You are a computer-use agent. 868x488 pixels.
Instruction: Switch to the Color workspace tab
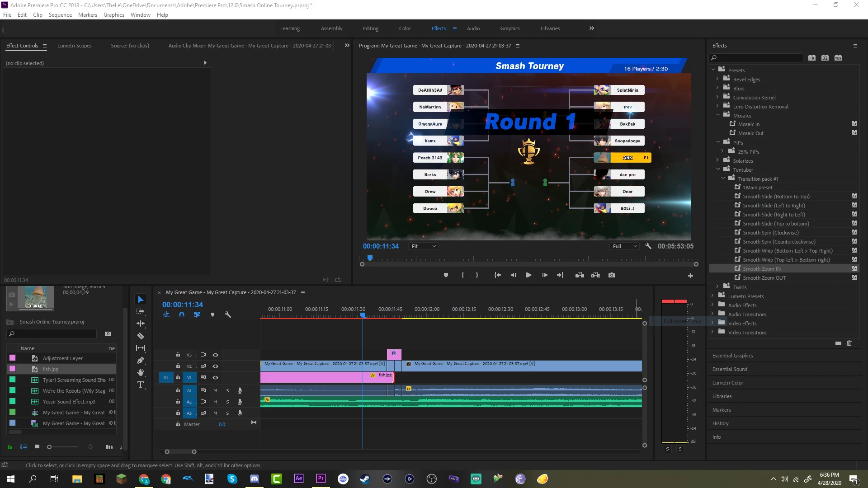pos(405,28)
